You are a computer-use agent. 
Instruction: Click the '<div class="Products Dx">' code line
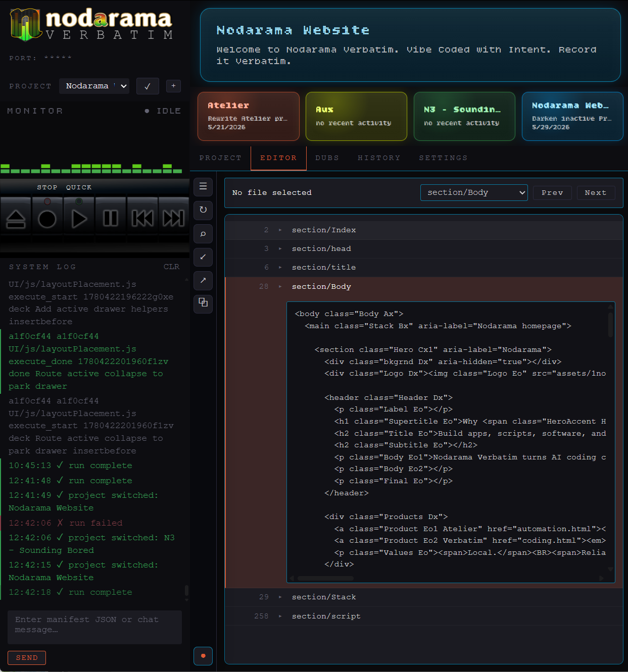pos(386,517)
